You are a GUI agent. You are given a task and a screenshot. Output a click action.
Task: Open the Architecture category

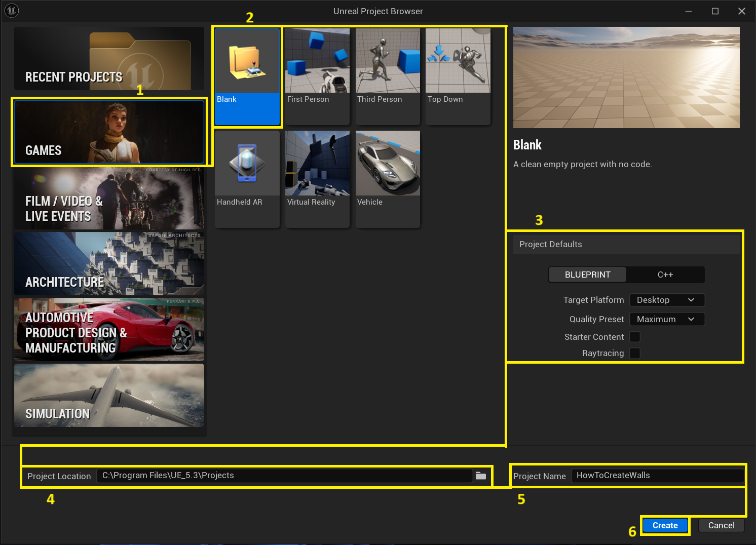pyautogui.click(x=109, y=264)
